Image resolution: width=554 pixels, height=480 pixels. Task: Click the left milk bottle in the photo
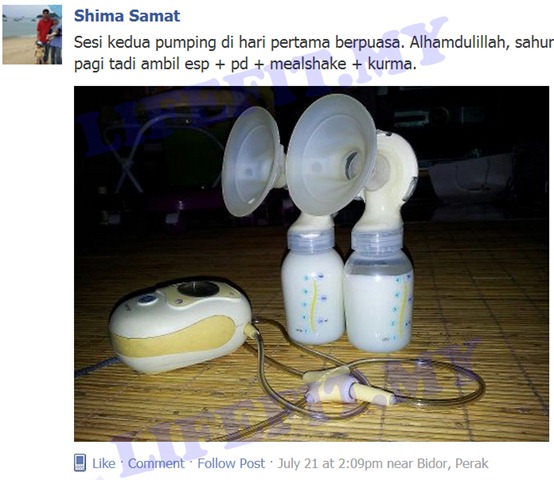(312, 286)
